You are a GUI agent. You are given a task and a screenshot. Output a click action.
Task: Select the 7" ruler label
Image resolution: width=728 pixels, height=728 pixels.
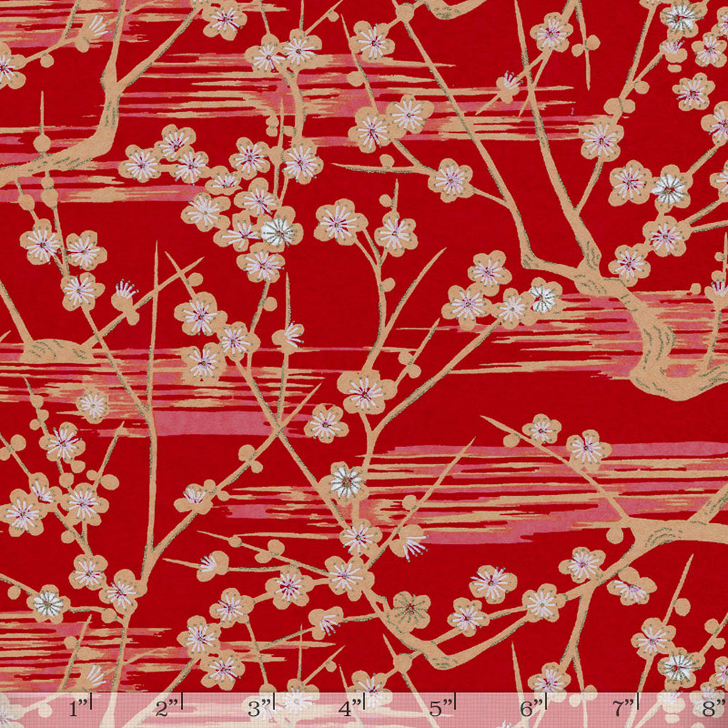[x=624, y=709]
